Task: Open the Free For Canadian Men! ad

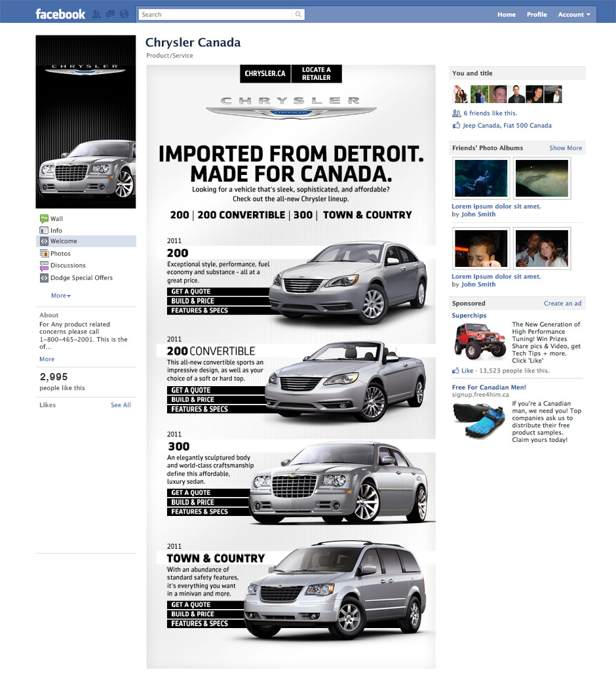Action: coord(489,387)
